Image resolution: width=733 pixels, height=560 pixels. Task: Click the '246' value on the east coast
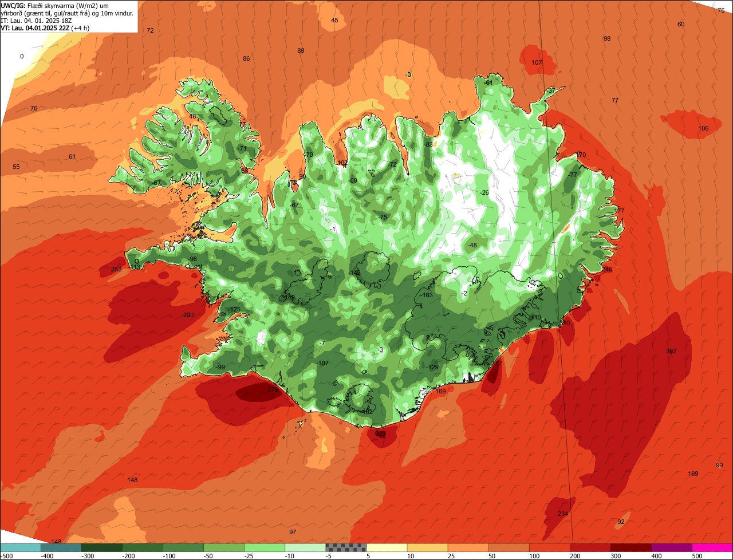pos(607,269)
